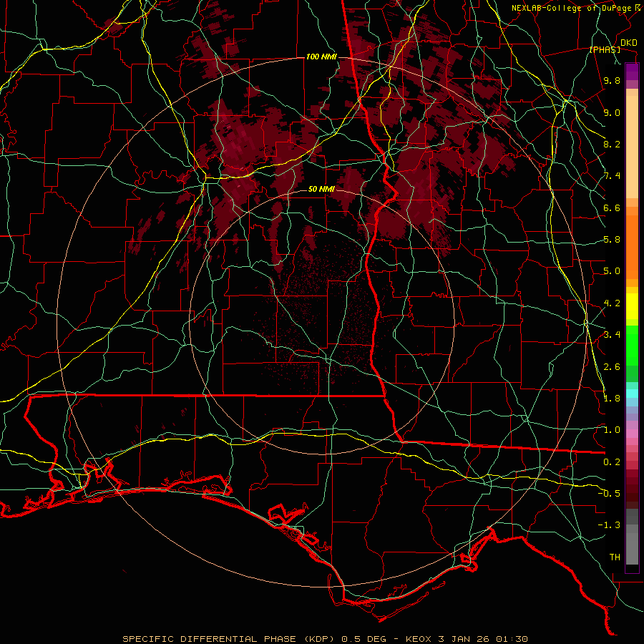
Task: Pick the bright green band of the color bar
Action: (632, 344)
